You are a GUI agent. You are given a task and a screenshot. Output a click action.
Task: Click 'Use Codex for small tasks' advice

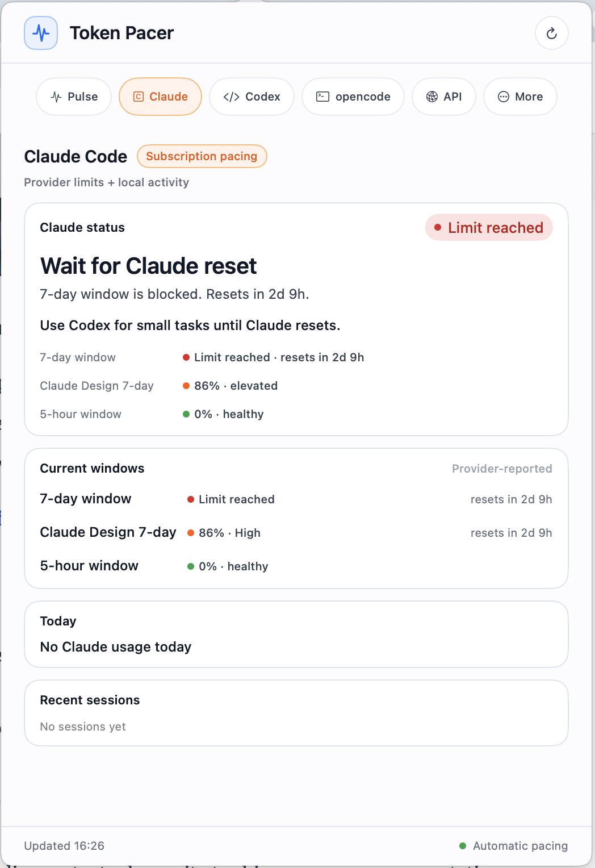pos(190,325)
